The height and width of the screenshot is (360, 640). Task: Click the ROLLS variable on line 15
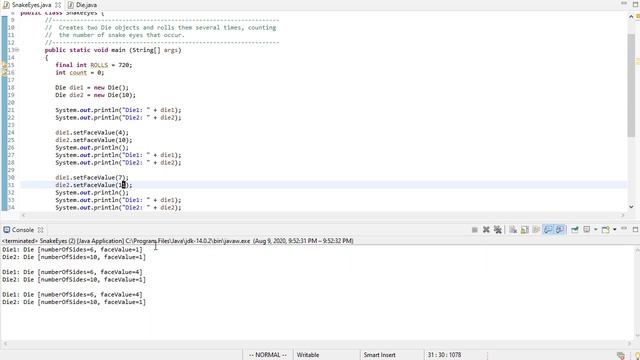(99, 65)
